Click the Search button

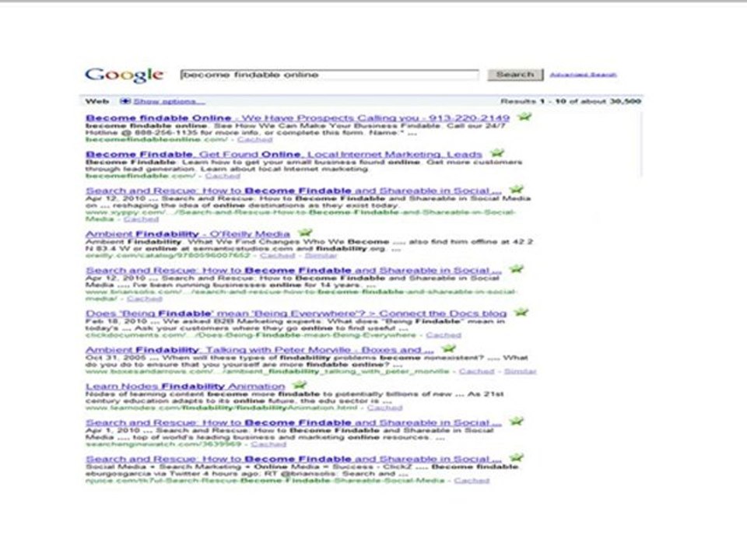[x=515, y=75]
